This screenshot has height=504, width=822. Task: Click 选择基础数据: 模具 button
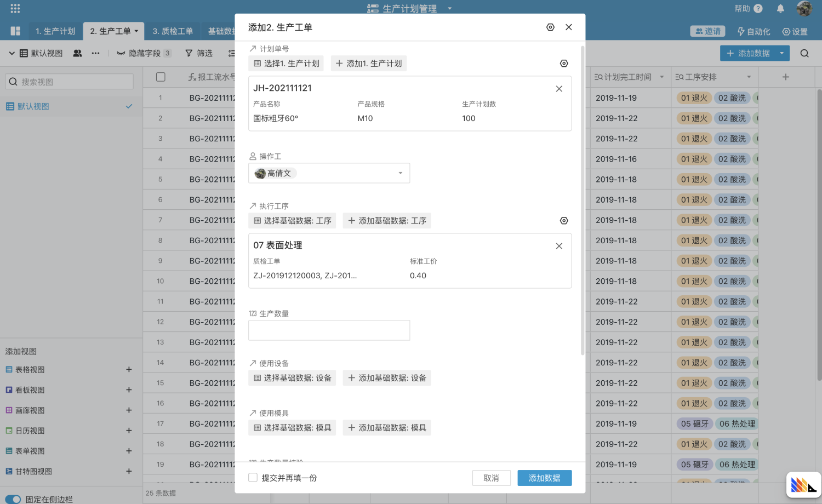coord(292,428)
